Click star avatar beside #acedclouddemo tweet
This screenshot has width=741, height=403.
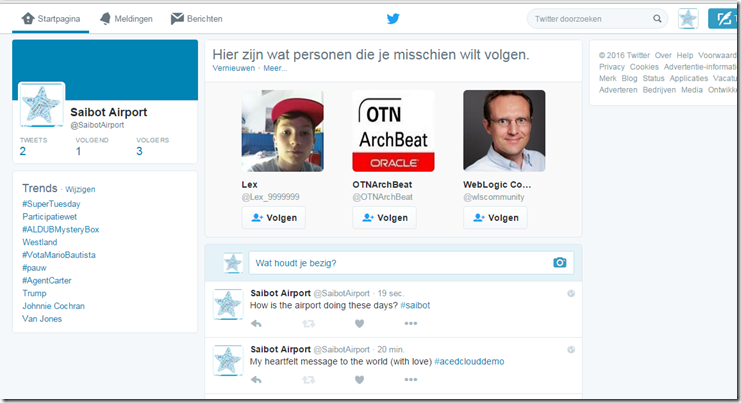[x=228, y=360]
